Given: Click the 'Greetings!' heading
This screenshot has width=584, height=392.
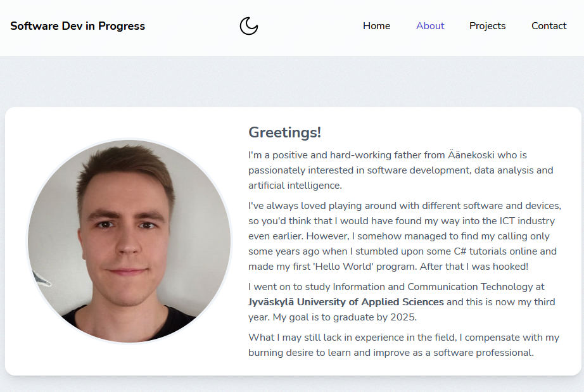Looking at the screenshot, I should (x=284, y=132).
